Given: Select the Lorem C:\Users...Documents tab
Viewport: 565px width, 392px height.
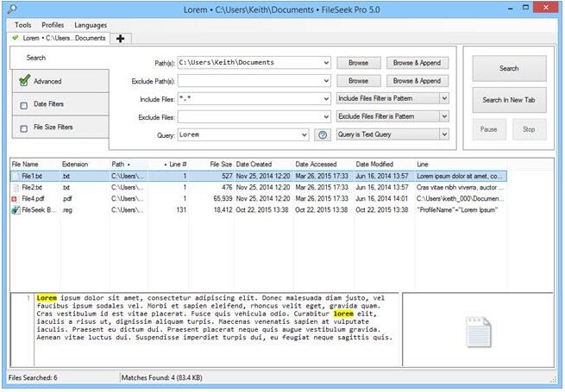Looking at the screenshot, I should [59, 38].
